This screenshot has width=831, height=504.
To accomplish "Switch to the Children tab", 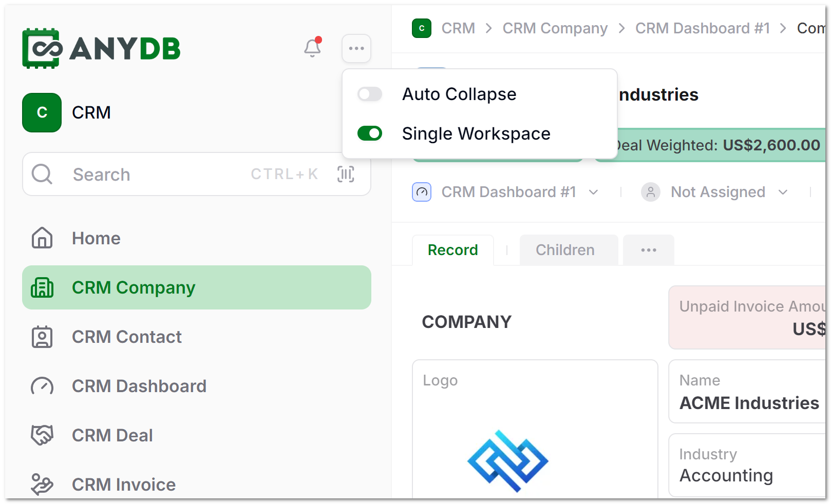I will pos(565,250).
